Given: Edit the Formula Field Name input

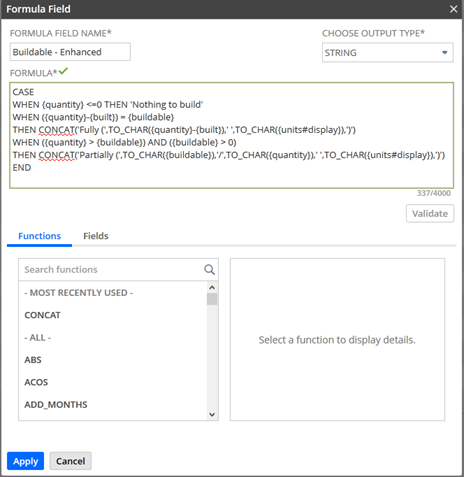Looking at the screenshot, I should point(70,52).
